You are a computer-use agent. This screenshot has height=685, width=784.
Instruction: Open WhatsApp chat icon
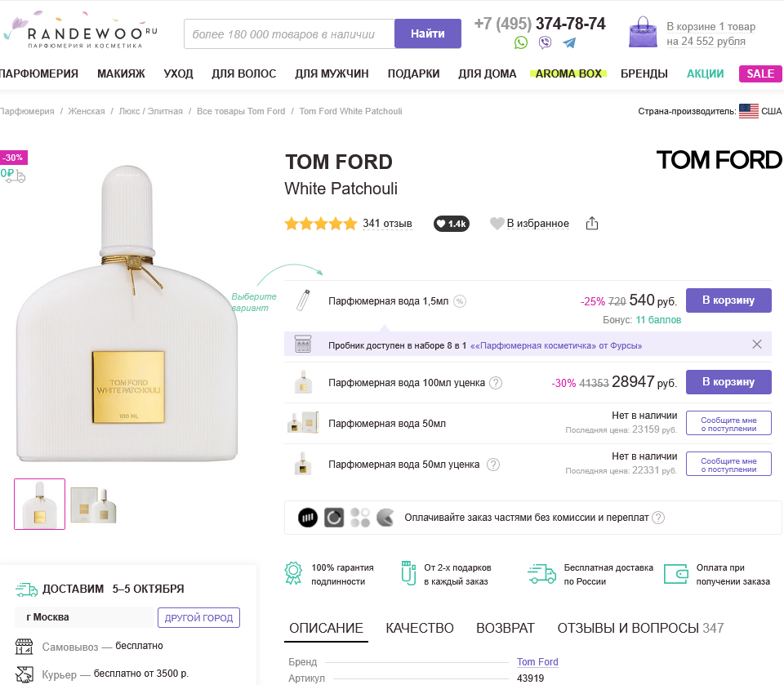(x=521, y=42)
